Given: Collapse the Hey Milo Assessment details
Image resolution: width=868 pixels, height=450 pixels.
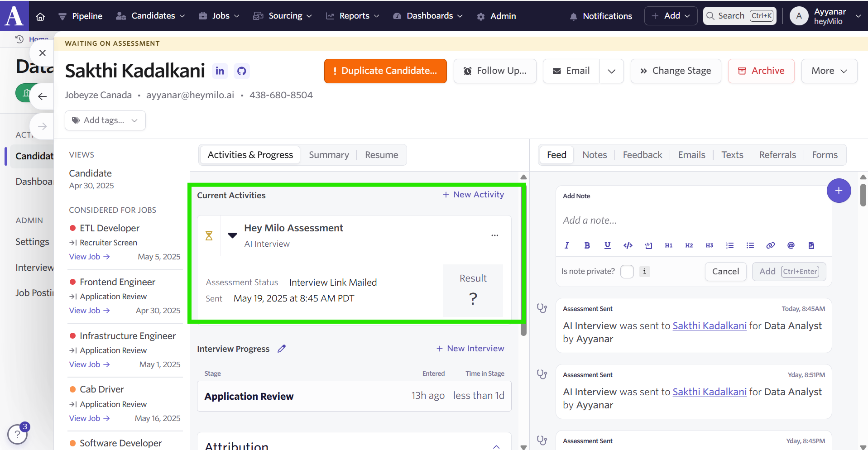Looking at the screenshot, I should [x=232, y=235].
